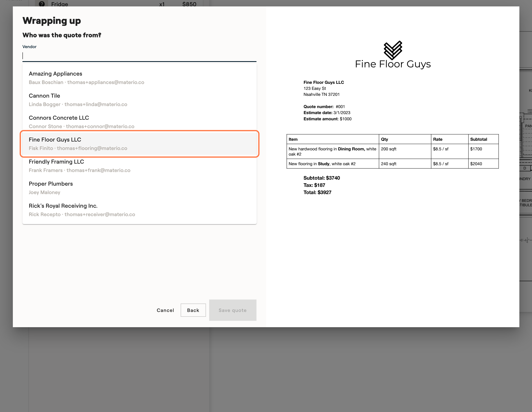Click the $2040 subtotal cell
The image size is (532, 412).
pyautogui.click(x=483, y=164)
